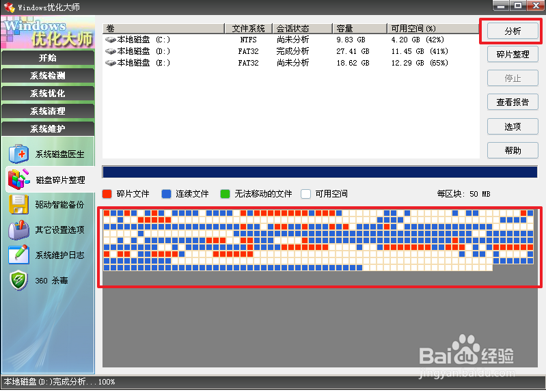Sort by the 会话状态 column header
Viewport: 546px width, 392px height.
(302, 28)
